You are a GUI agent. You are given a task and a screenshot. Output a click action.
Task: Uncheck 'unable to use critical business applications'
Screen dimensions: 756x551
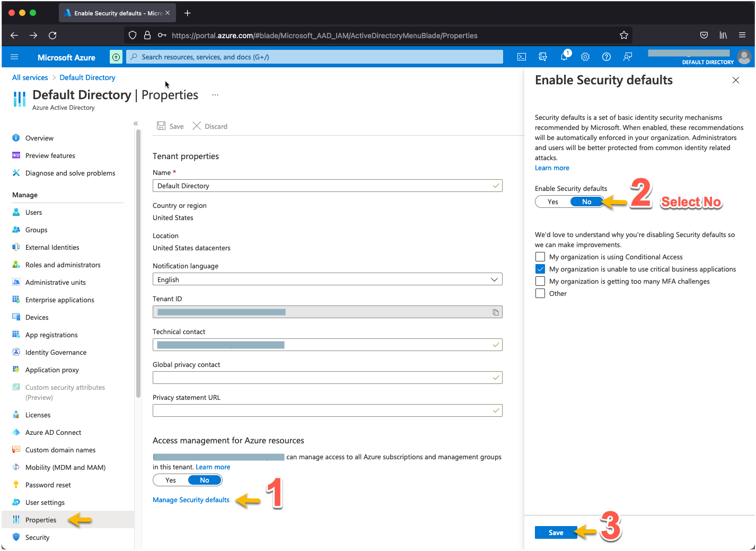tap(540, 269)
